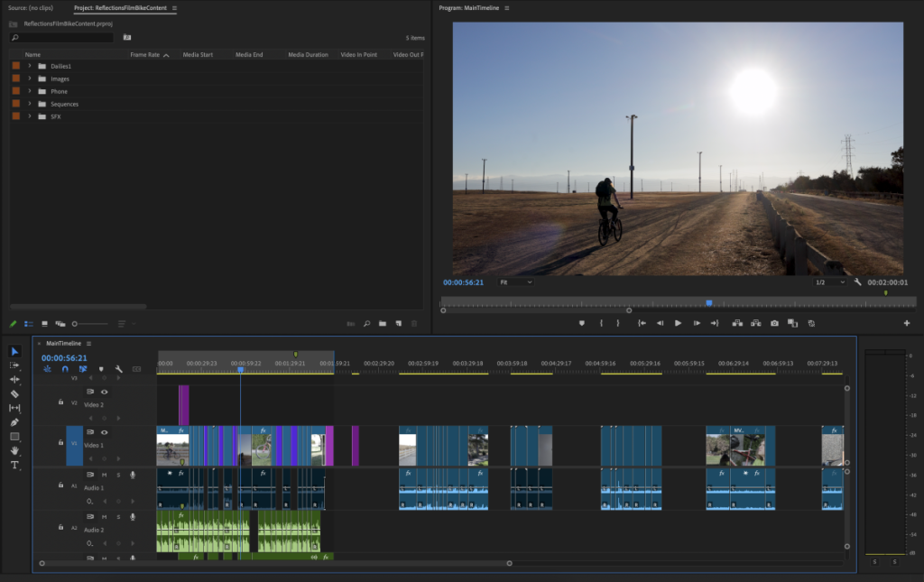Image resolution: width=924 pixels, height=582 pixels.
Task: Select the Pen tool
Action: tap(14, 422)
